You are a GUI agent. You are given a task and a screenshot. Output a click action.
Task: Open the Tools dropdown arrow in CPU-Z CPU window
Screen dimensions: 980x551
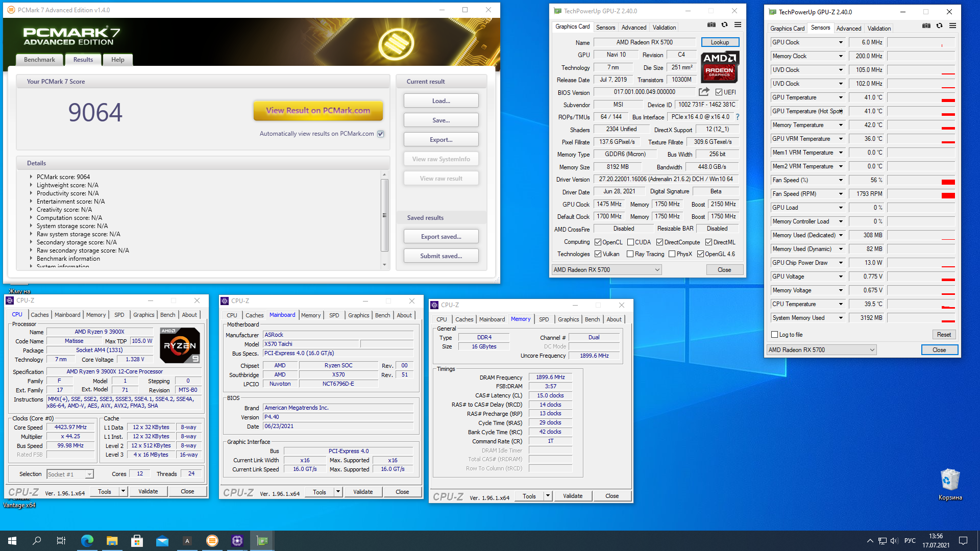(x=123, y=492)
